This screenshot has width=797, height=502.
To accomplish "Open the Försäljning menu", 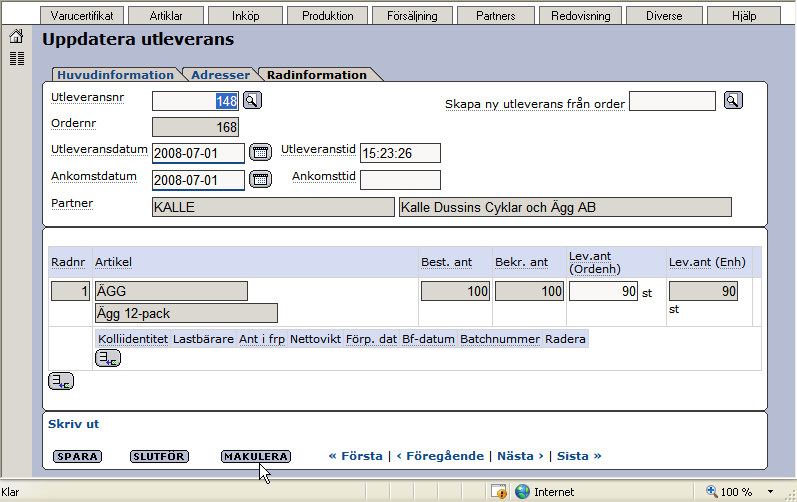I will 412,16.
